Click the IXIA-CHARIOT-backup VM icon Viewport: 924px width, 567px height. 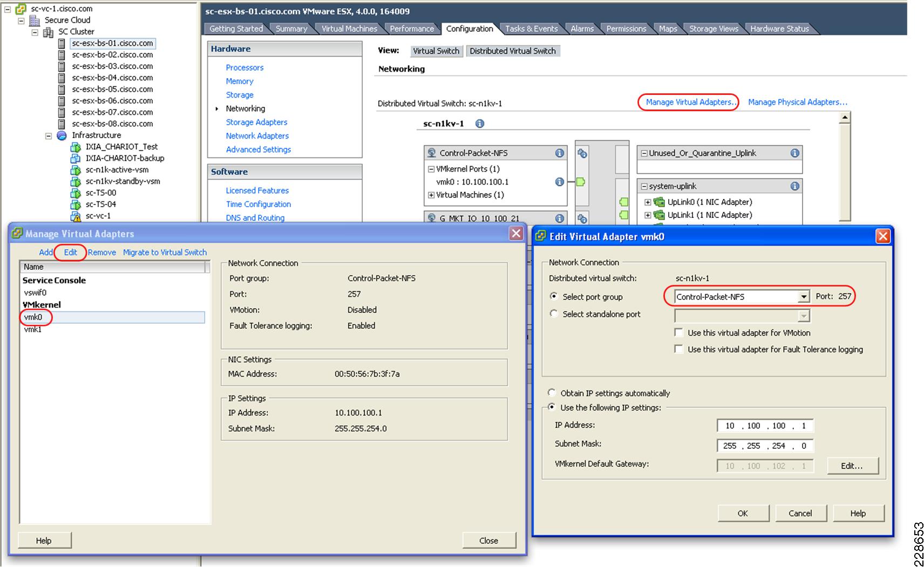(x=76, y=158)
